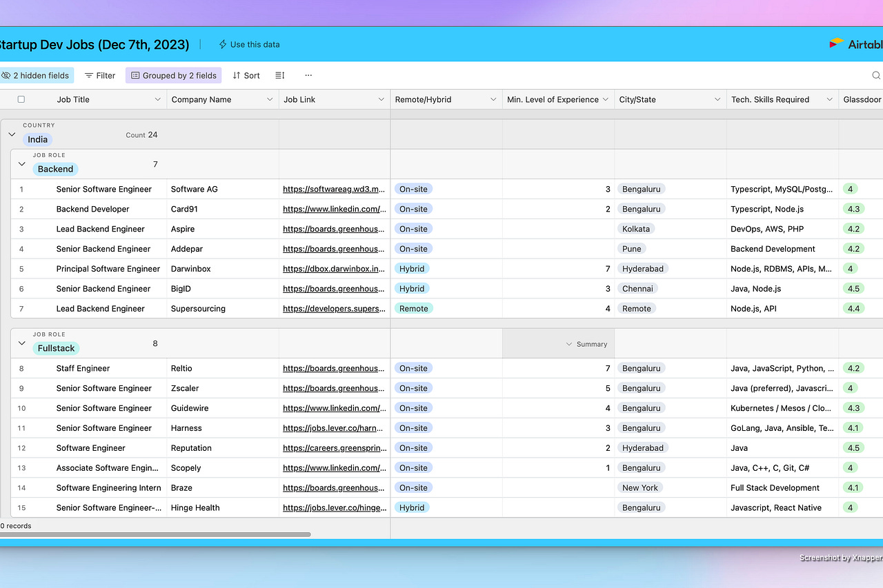Click Glassdoor rating 4.4 in Supersourcing row
883x588 pixels.
point(853,309)
